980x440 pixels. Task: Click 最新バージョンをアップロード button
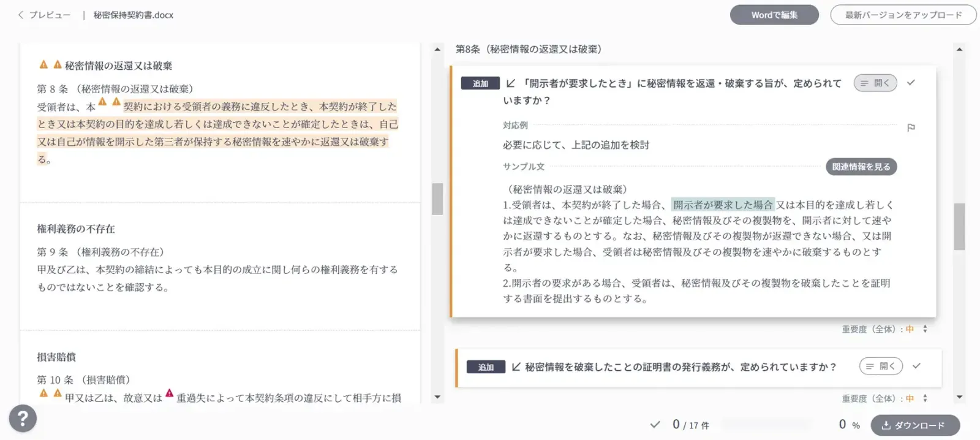[903, 15]
